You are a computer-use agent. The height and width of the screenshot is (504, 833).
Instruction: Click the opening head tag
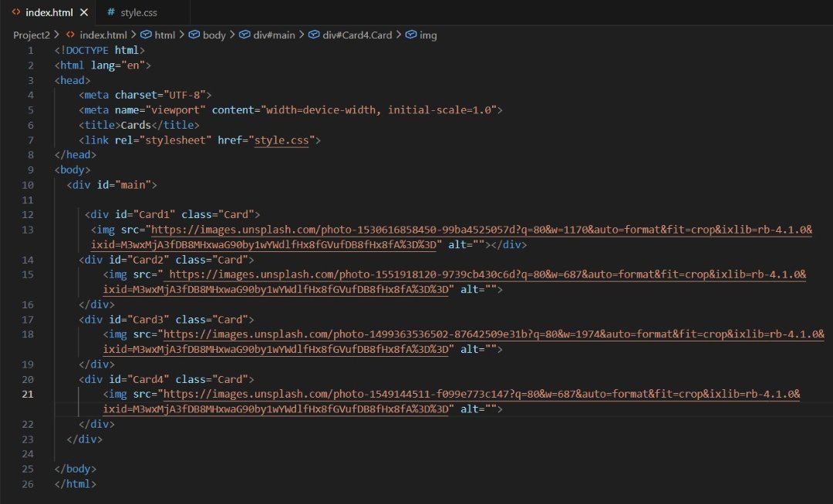pyautogui.click(x=73, y=80)
